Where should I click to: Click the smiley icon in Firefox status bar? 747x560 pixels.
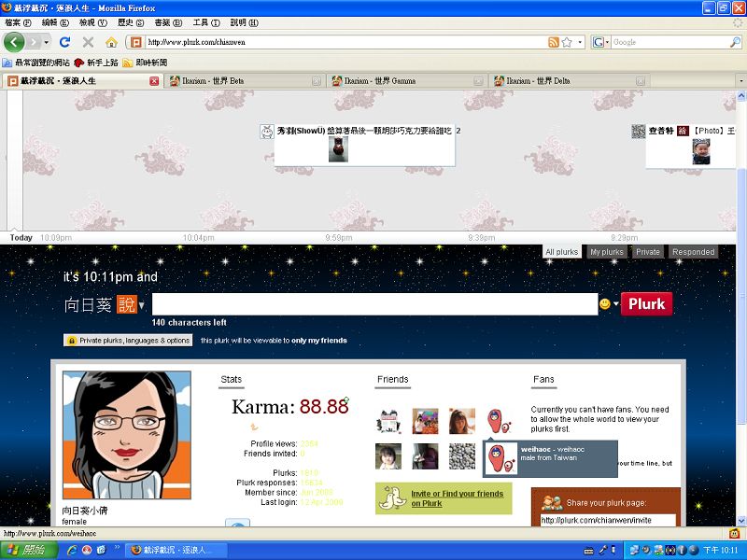pos(734,533)
